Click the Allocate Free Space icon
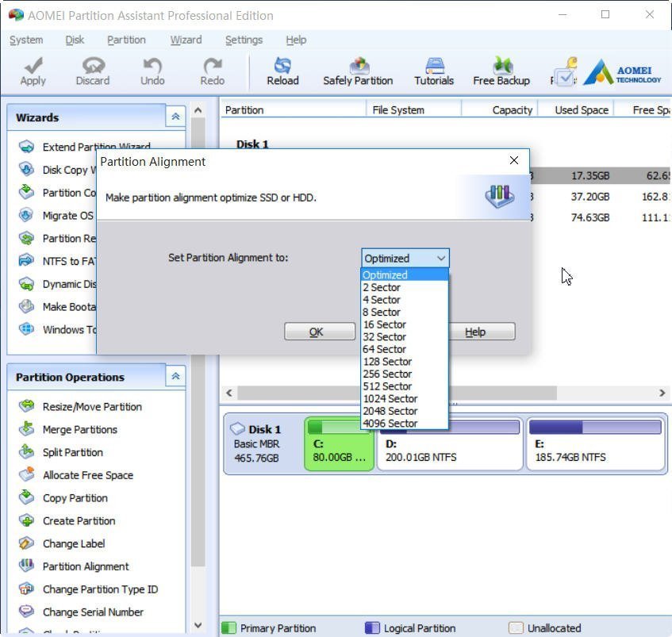Viewport: 672px width, 637px height. click(26, 474)
